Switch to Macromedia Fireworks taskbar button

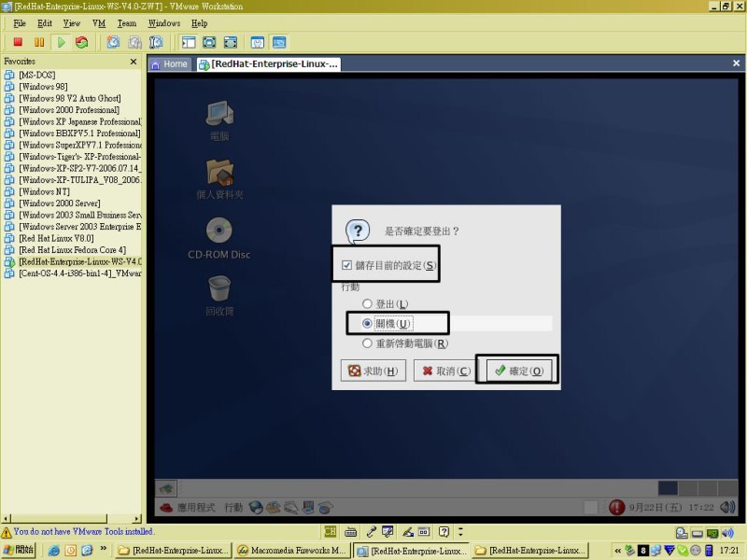293,551
